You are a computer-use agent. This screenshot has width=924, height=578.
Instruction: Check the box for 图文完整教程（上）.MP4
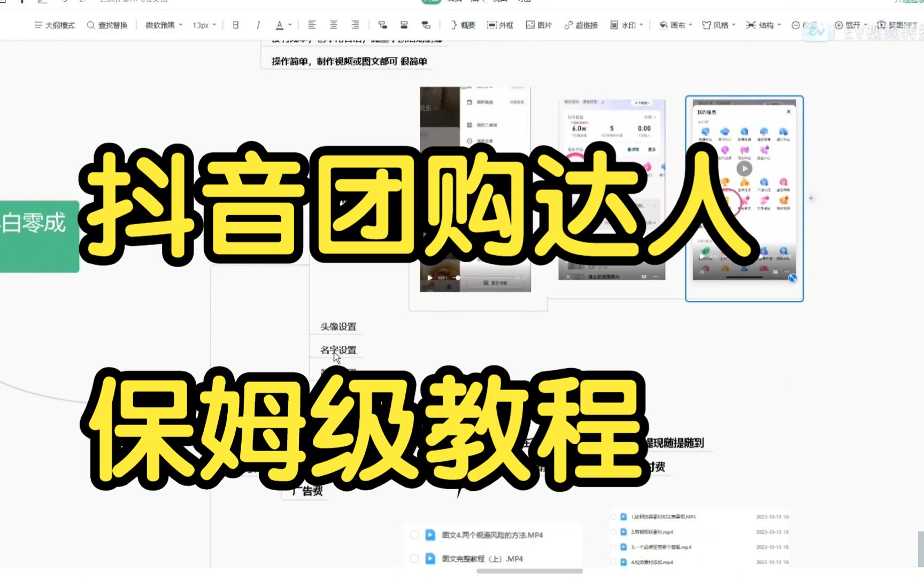tap(414, 558)
